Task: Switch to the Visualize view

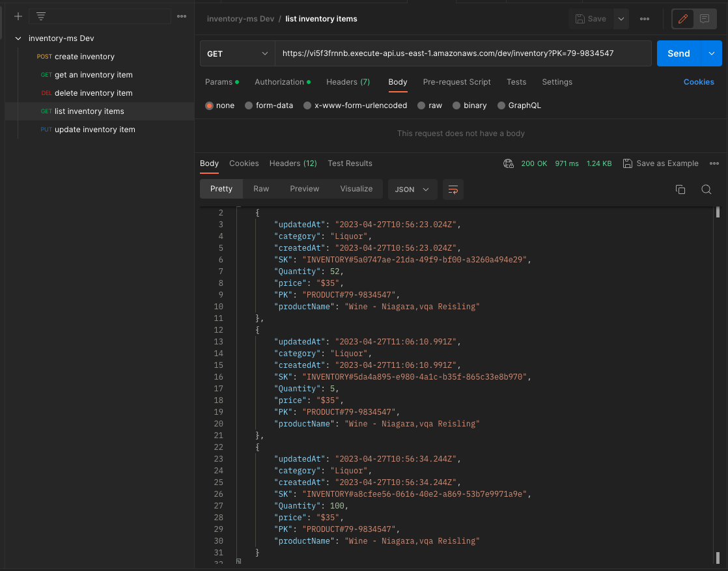Action: (356, 189)
